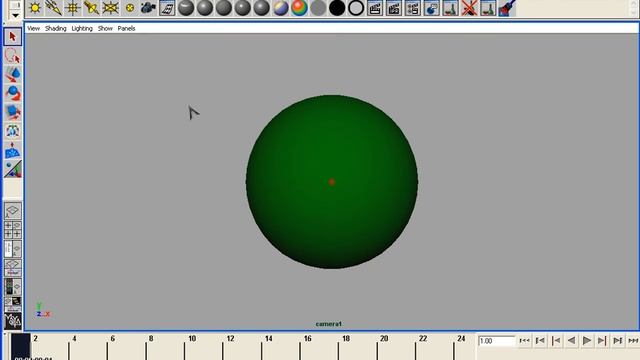Viewport: 640px width, 360px height.
Task: Jump to frame 22 on the time slider
Action: click(x=423, y=339)
